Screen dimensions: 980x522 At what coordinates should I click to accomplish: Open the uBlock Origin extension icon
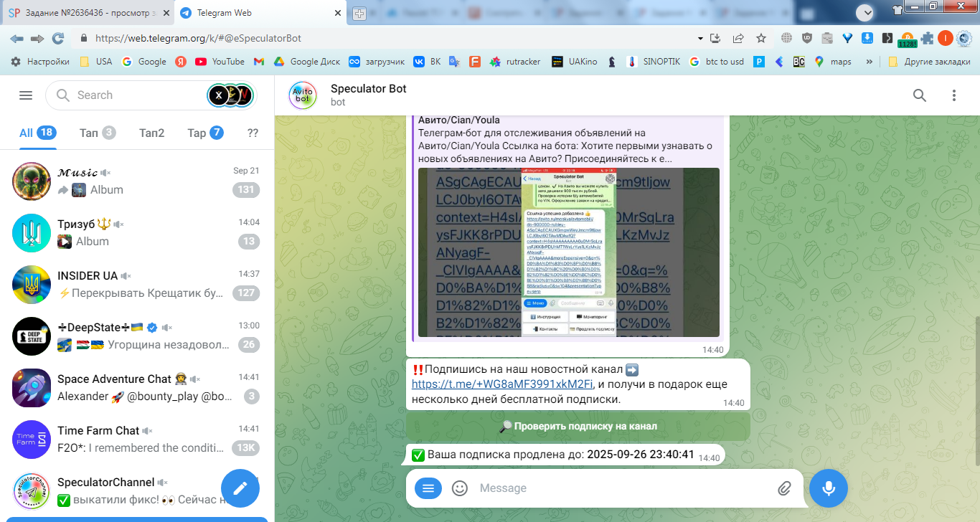(807, 38)
